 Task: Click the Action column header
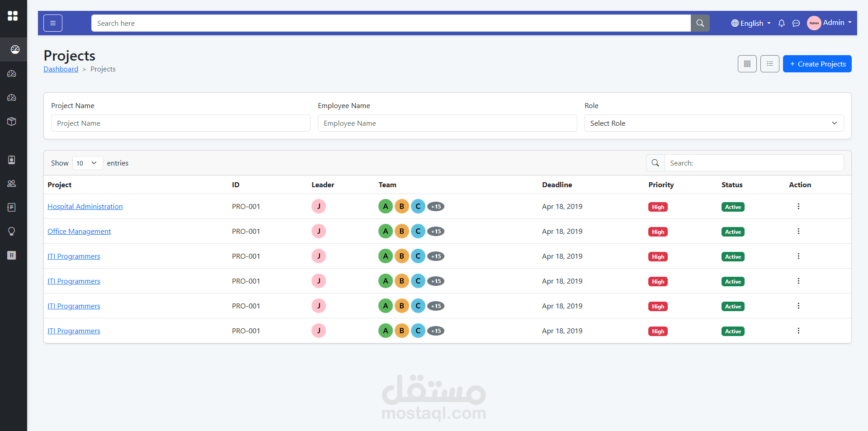click(800, 185)
